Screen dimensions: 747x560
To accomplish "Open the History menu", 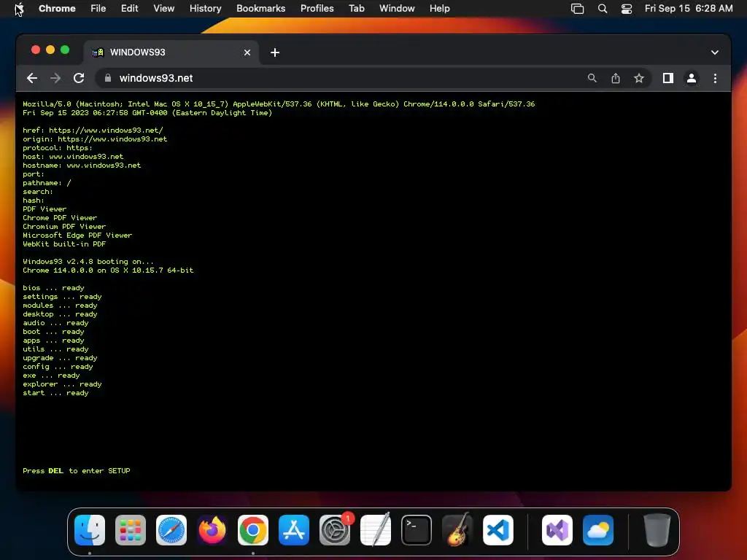I will coord(205,9).
